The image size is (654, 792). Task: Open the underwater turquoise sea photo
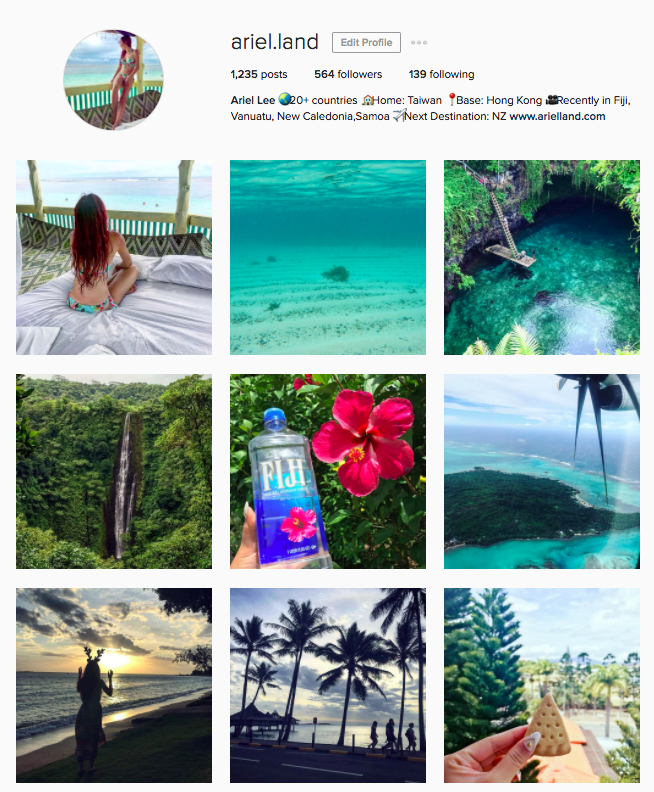coord(328,258)
